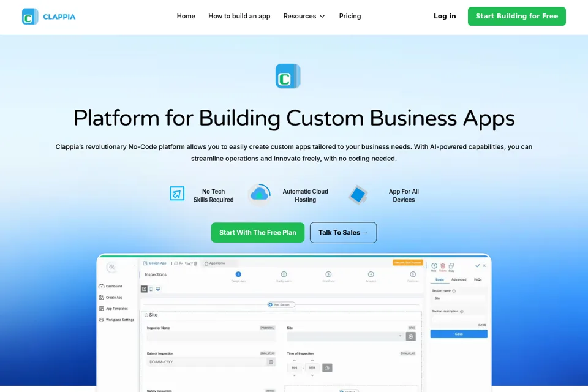
Task: Click the add-user icon in the preview toolbar
Action: click(181, 263)
